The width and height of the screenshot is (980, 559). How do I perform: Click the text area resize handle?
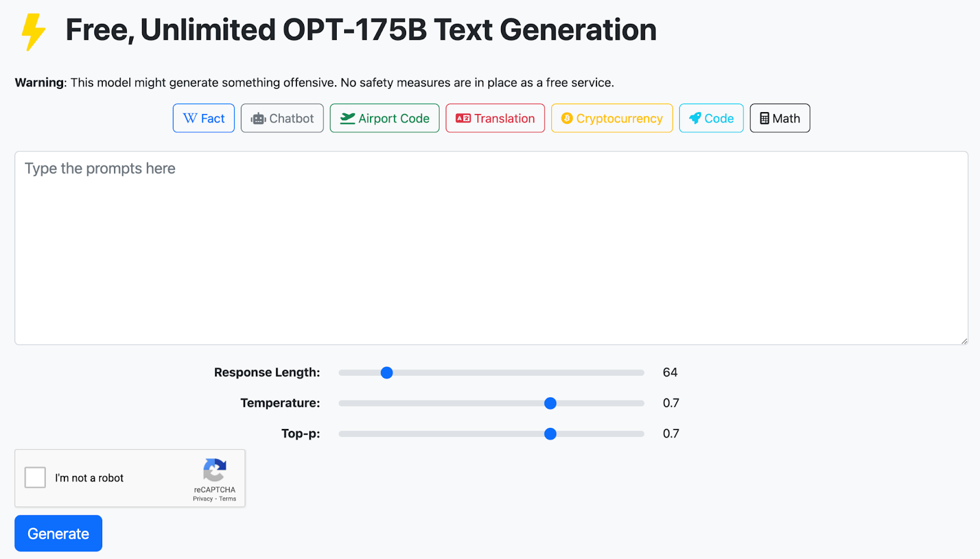[x=964, y=341]
